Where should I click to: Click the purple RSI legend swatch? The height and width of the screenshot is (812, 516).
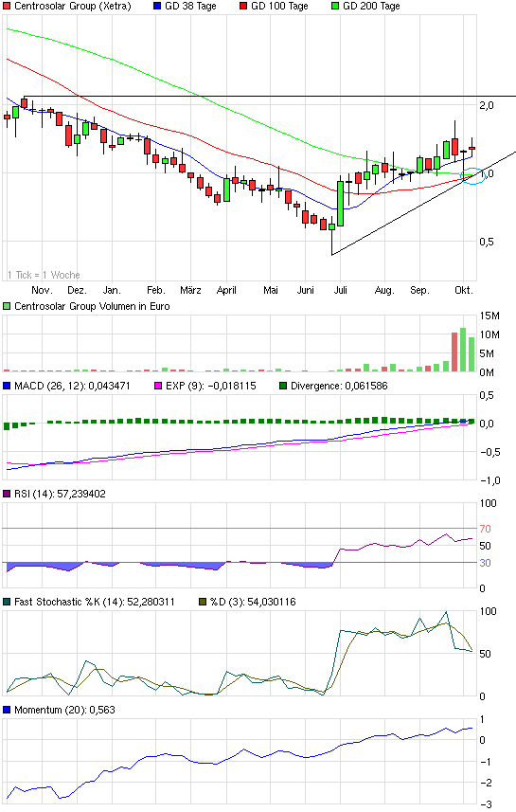tap(7, 494)
